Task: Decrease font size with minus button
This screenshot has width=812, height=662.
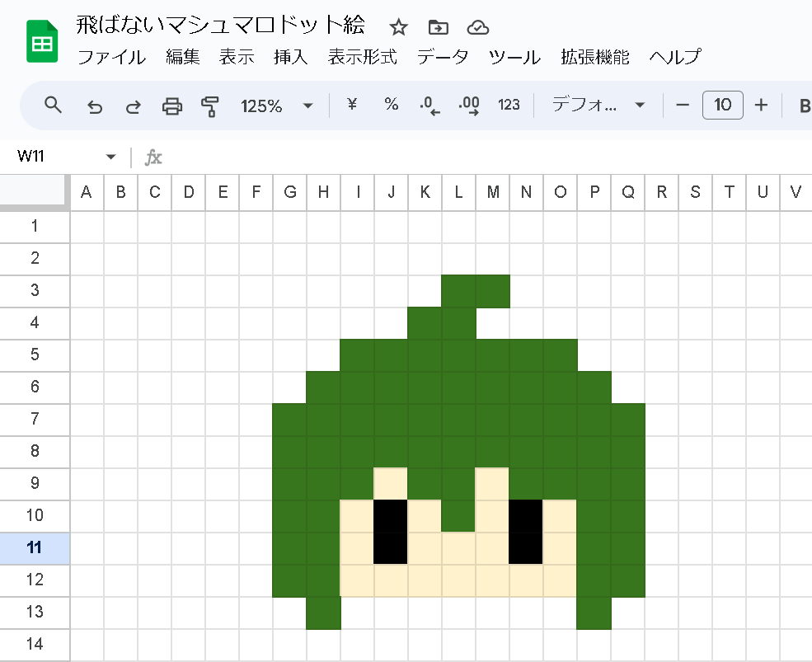Action: tap(683, 106)
